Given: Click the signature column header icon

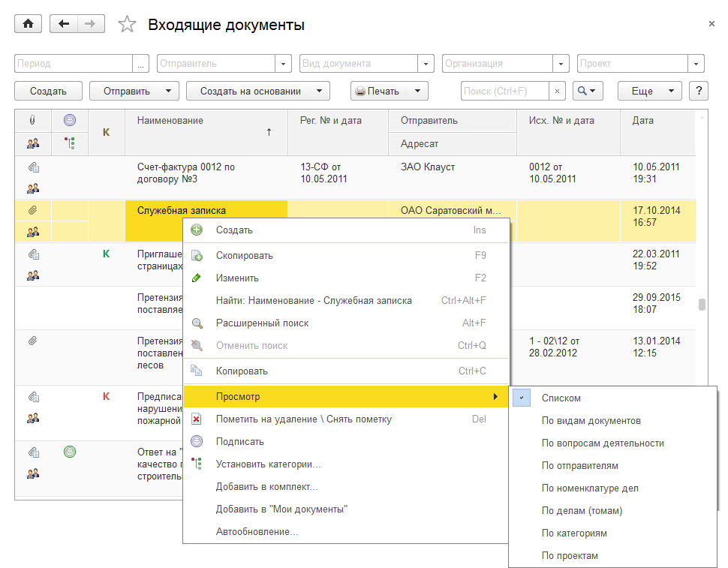Looking at the screenshot, I should point(70,120).
